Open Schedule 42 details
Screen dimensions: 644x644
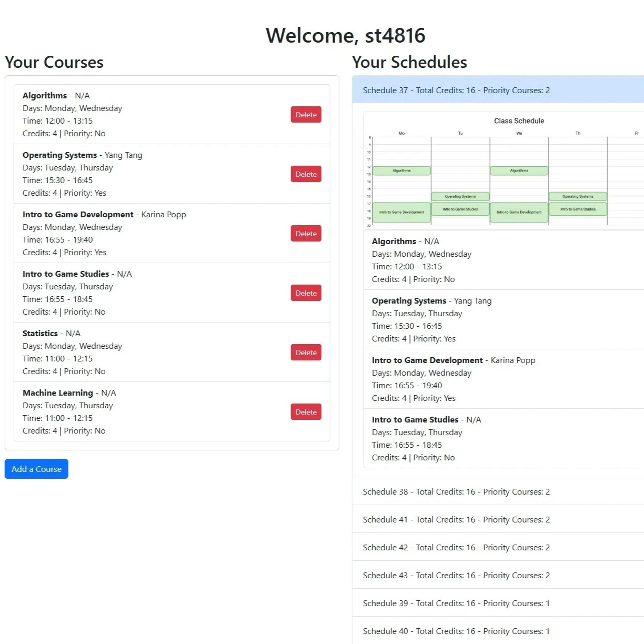[456, 548]
